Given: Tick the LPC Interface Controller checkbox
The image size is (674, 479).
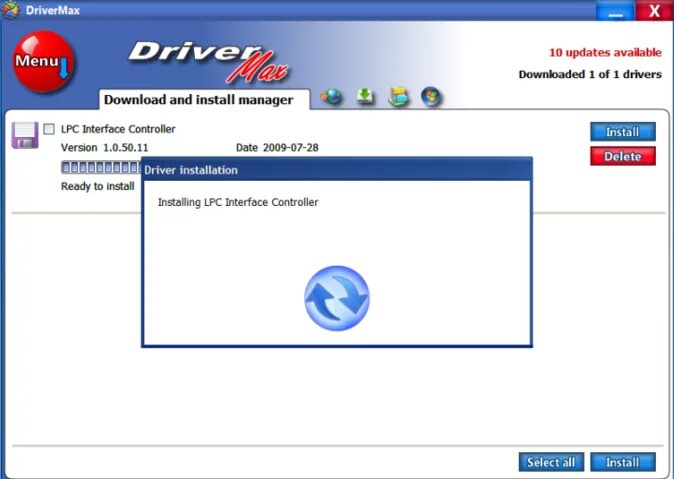Looking at the screenshot, I should coord(49,129).
